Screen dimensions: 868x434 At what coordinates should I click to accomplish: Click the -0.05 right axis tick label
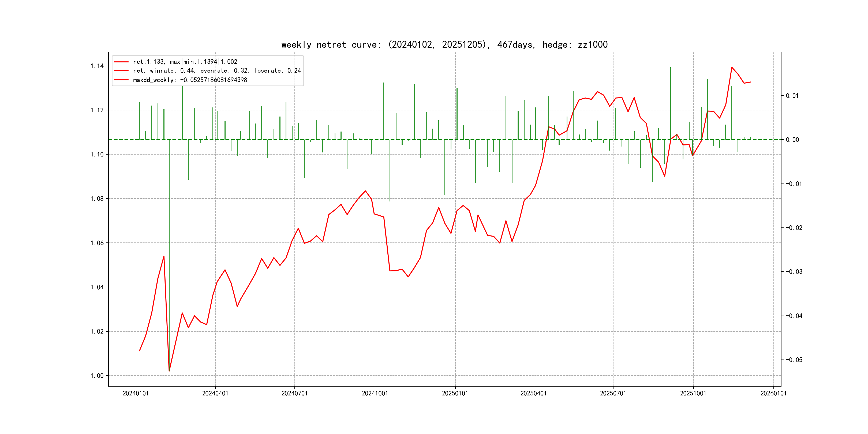(x=794, y=360)
